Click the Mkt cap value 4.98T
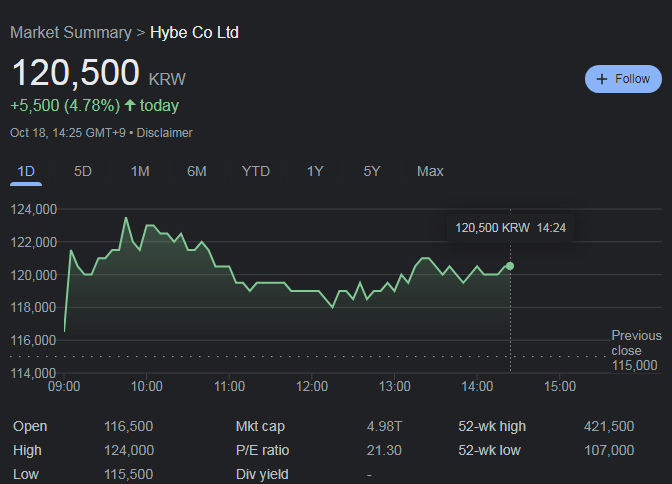672x484 pixels. pos(384,427)
